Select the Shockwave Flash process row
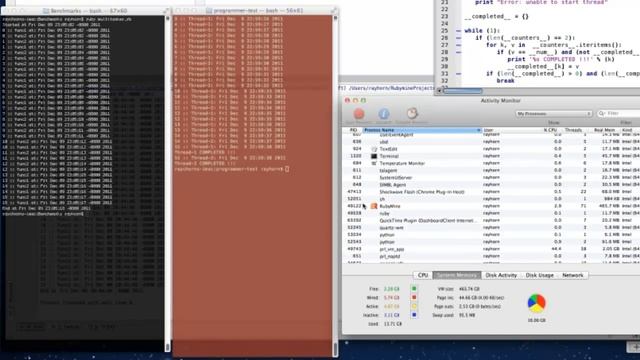The image size is (640, 360). [491, 192]
